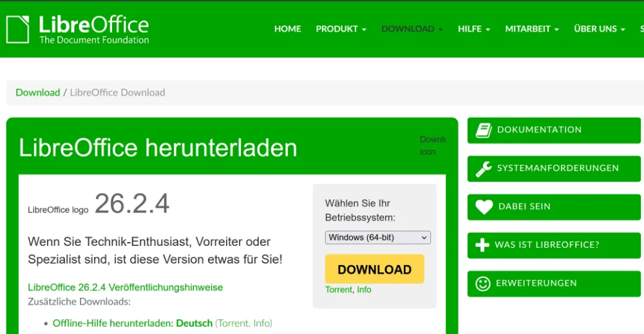Screen dimensions: 644x334
Task: Click the LibreOffice herunterladen heading
Action: [158, 148]
